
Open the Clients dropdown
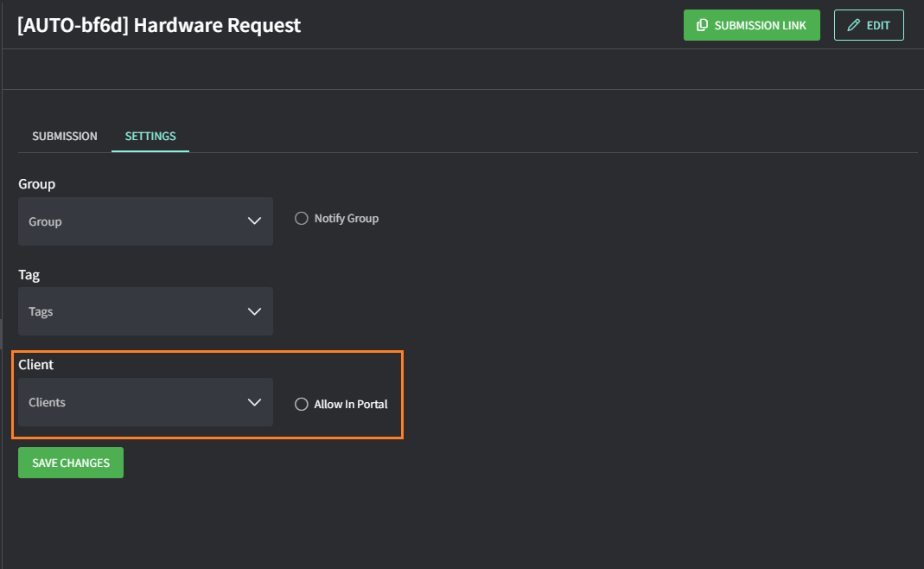click(x=145, y=402)
